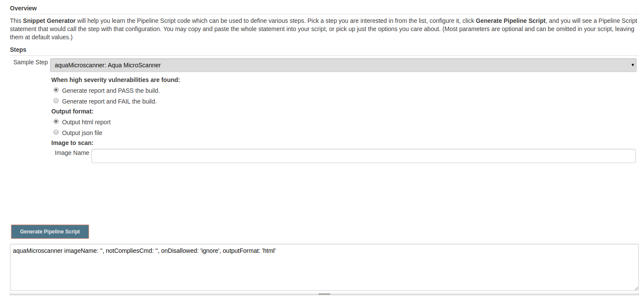Click the "Sample Step" label
The image size is (644, 299).
click(x=31, y=62)
